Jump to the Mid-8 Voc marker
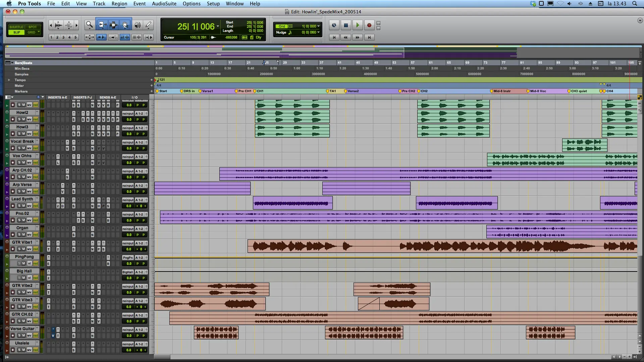The image size is (644, 362). [x=536, y=91]
